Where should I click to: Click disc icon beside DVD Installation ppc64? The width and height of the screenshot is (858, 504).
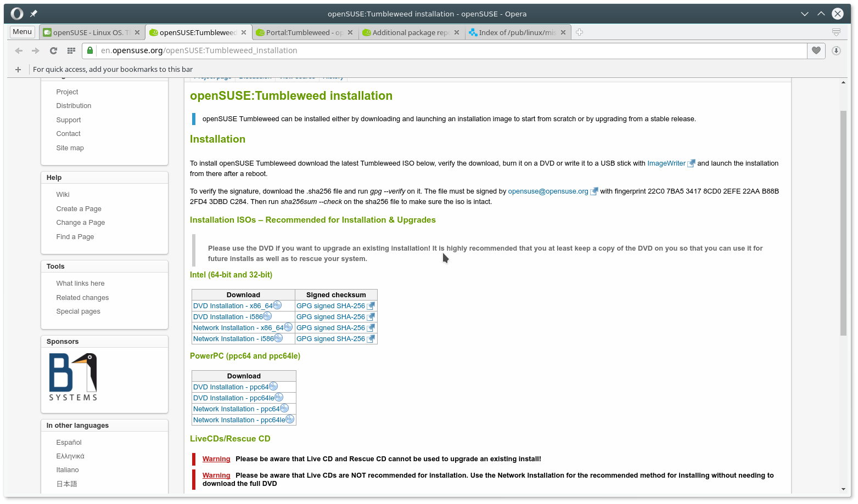273,386
